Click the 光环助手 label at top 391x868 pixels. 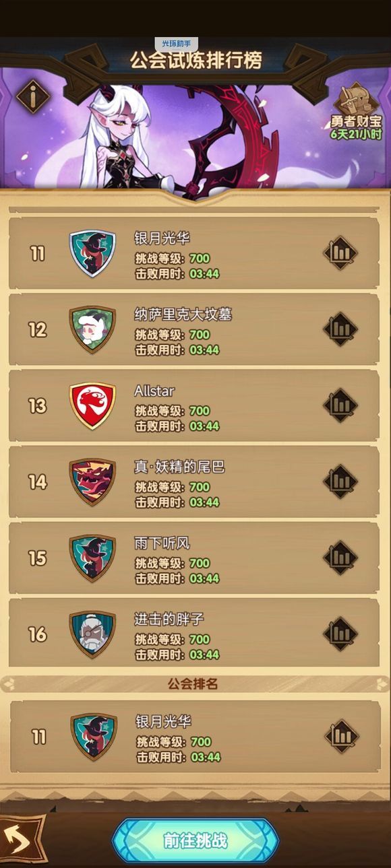[x=177, y=44]
